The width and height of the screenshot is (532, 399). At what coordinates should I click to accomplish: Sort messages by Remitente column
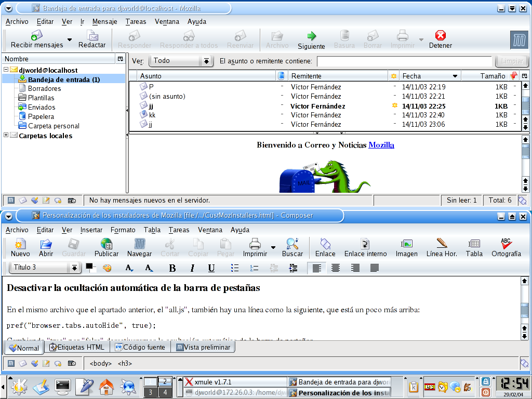click(x=338, y=76)
